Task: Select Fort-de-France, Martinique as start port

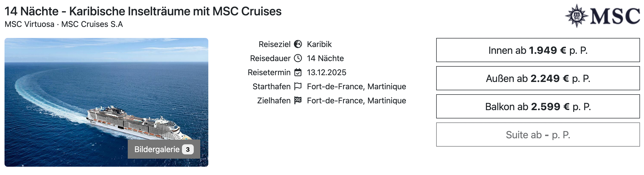Action: pos(356,86)
